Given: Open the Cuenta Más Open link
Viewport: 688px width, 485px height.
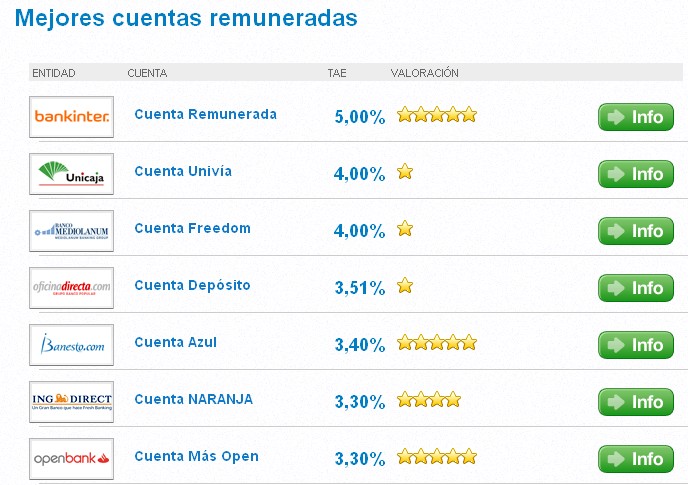Looking at the screenshot, I should pos(196,456).
